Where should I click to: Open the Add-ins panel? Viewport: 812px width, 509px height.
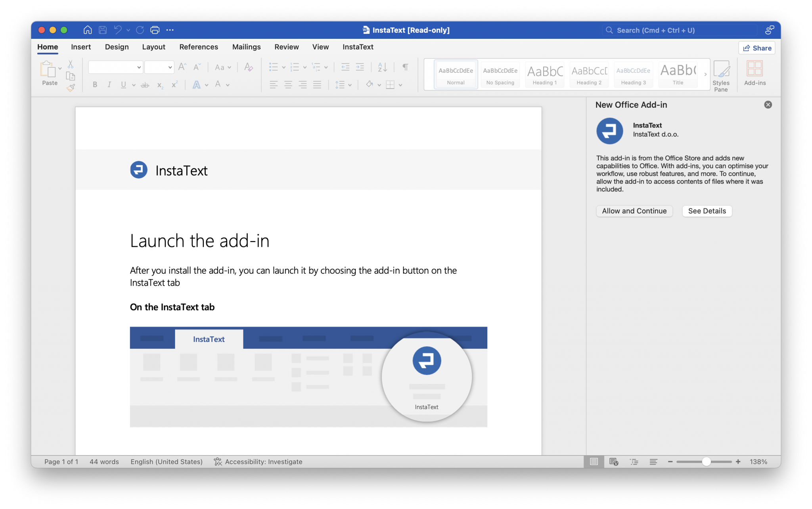[x=754, y=74]
